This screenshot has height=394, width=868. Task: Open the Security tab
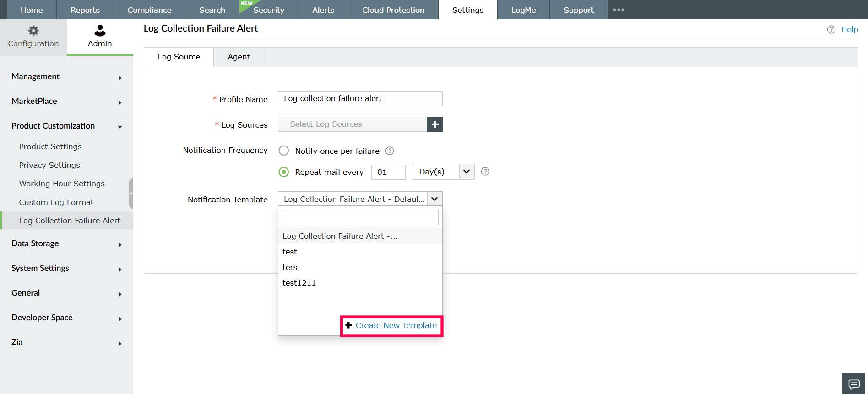coord(269,10)
